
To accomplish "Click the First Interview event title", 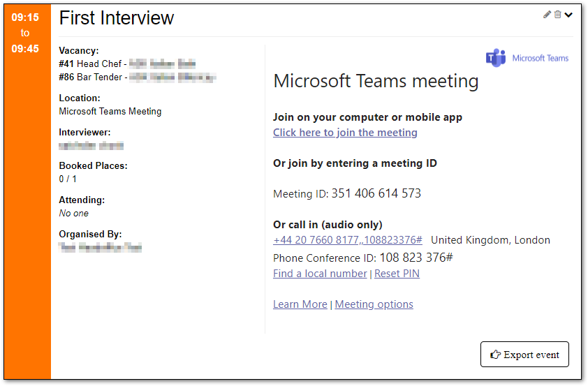I will (x=117, y=18).
